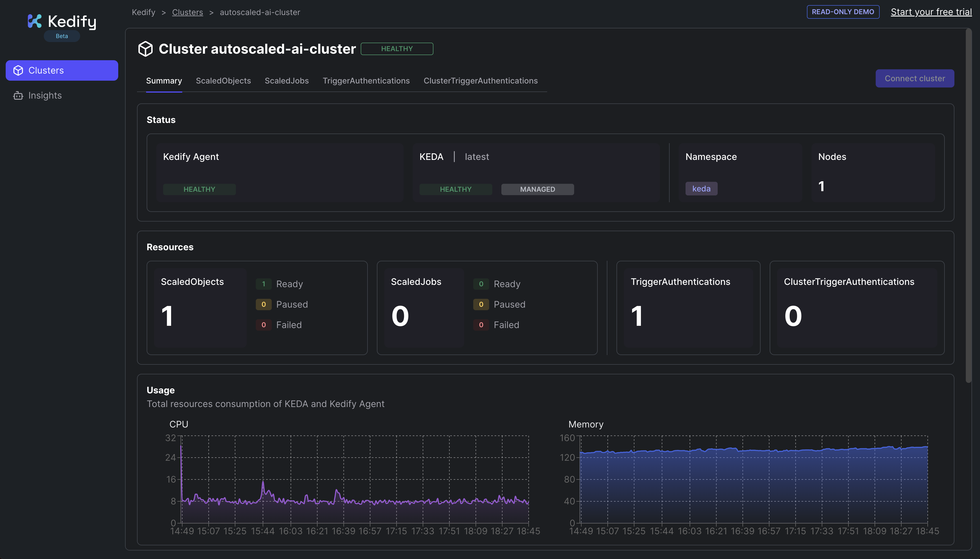The image size is (980, 559).
Task: Click the Kedify logo icon
Action: point(35,21)
